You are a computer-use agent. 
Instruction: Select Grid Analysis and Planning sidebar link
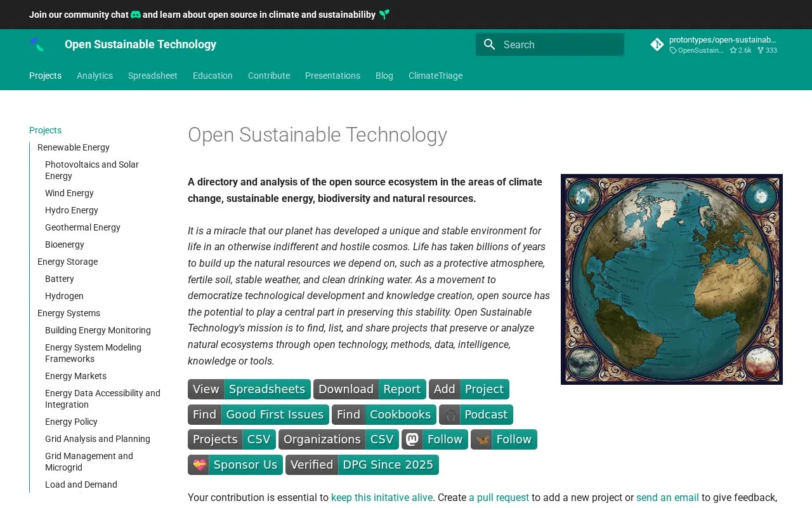coord(98,439)
